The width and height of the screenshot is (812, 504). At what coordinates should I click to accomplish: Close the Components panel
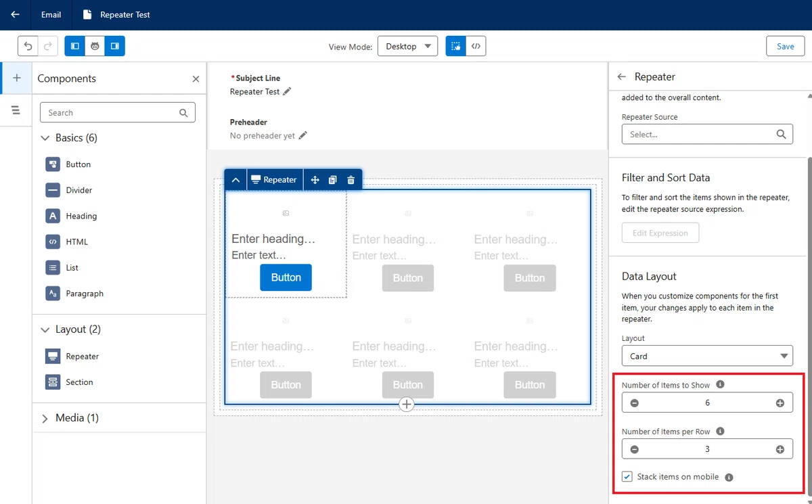(196, 78)
